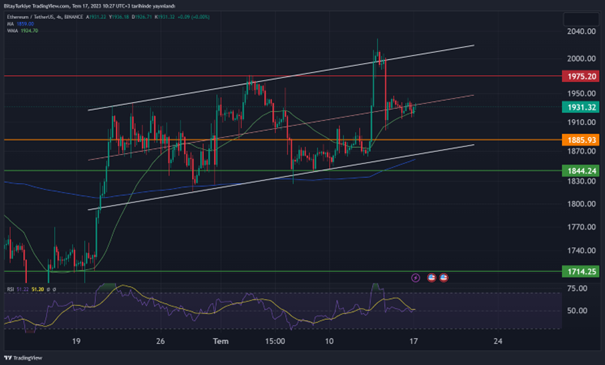The width and height of the screenshot is (605, 365).
Task: Select the red 1975.20 price label
Action: pyautogui.click(x=581, y=76)
